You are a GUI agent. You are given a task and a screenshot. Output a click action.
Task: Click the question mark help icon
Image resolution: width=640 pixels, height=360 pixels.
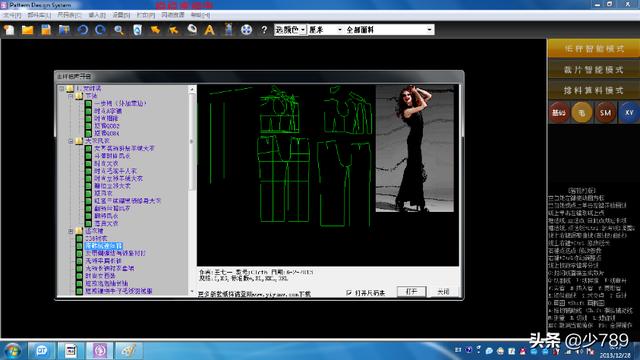point(264,30)
